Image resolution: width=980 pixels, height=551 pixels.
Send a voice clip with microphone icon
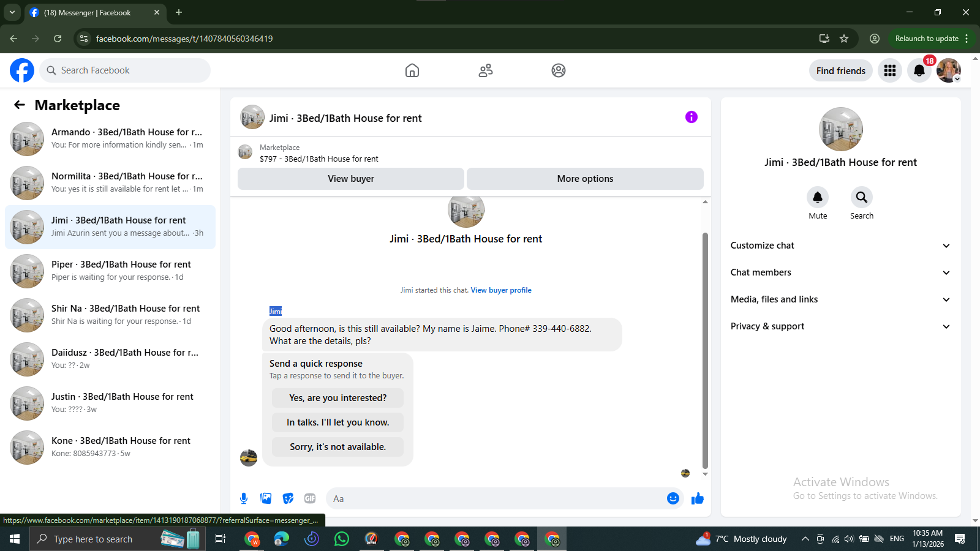[244, 498]
